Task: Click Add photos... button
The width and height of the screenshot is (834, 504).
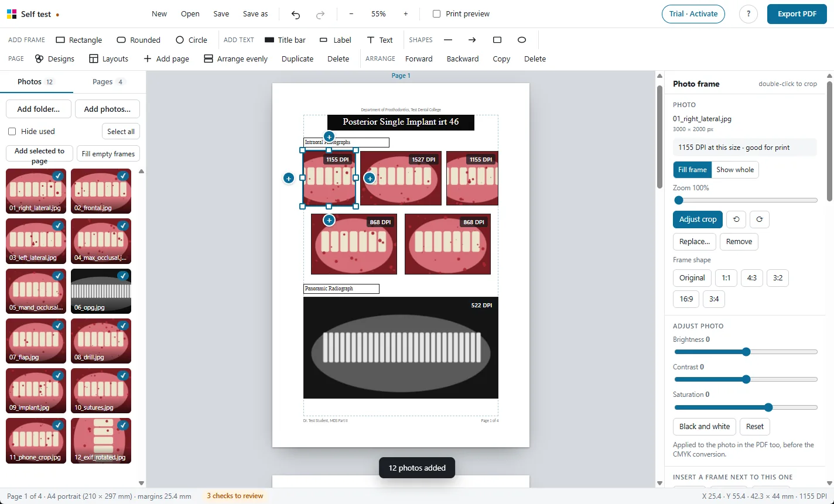Action: (x=107, y=109)
